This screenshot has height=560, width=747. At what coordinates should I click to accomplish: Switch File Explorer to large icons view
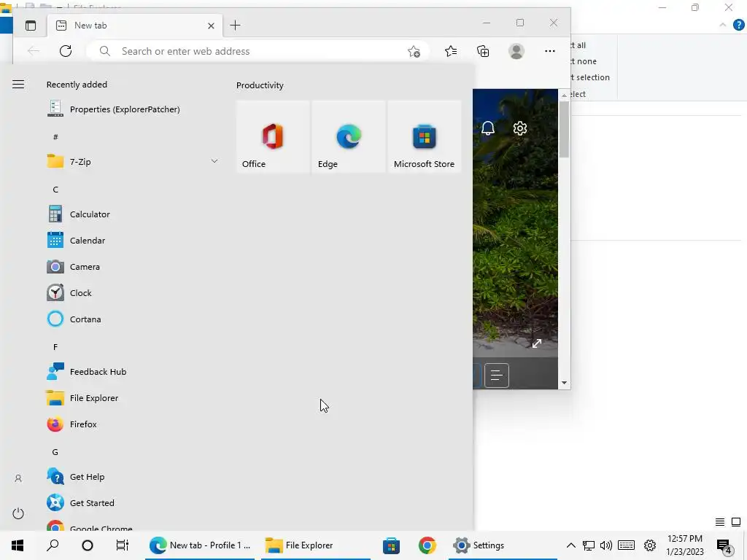pos(736,522)
